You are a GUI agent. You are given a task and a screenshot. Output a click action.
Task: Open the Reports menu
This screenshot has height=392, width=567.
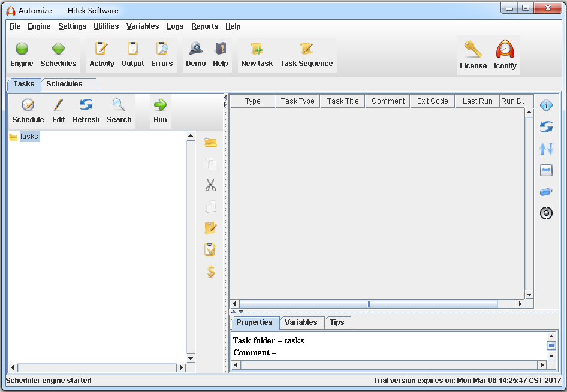click(x=204, y=26)
